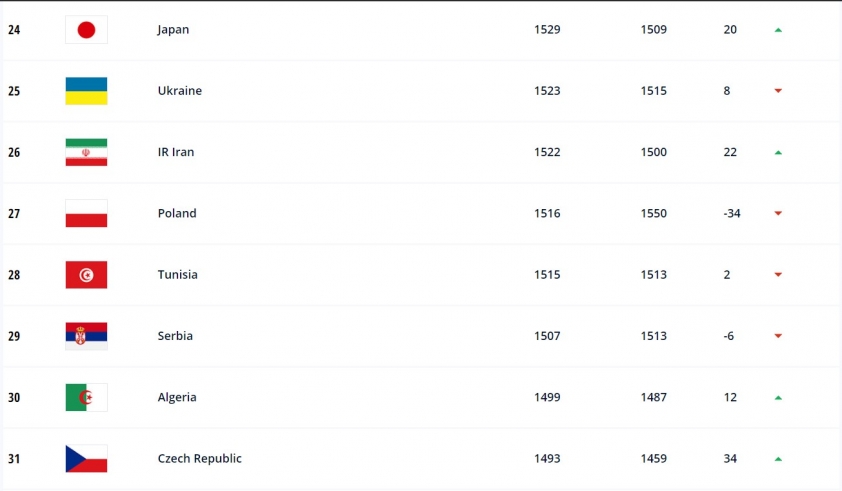Open the Tunisia flag image
Screen dimensions: 842x491
(86, 275)
